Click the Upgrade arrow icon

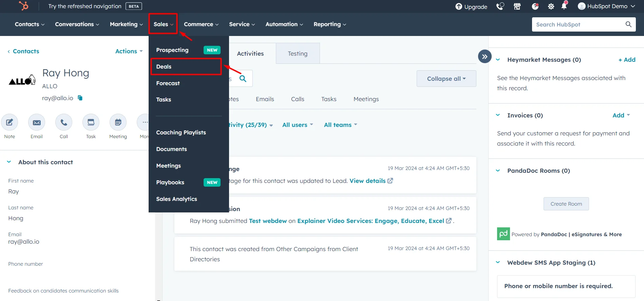click(459, 6)
